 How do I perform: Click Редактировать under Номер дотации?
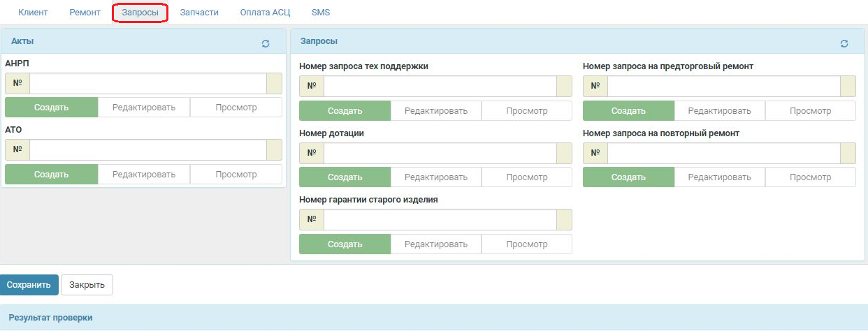(436, 177)
